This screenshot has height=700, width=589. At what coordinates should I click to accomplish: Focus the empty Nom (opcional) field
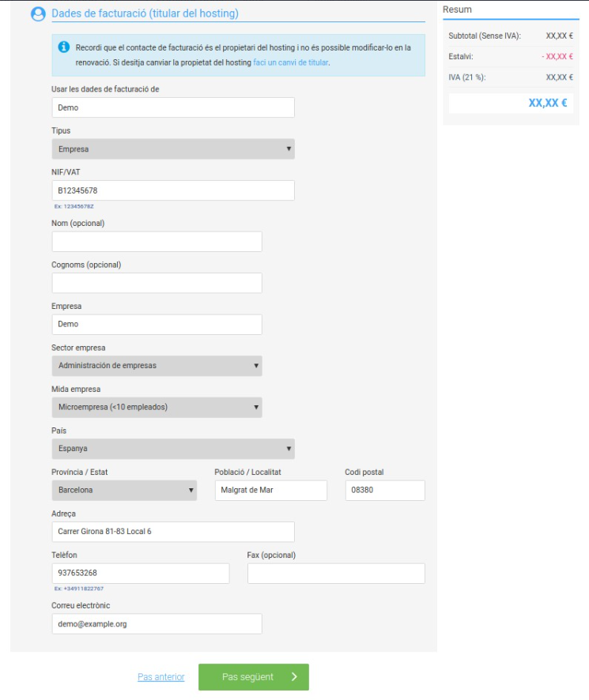click(157, 242)
